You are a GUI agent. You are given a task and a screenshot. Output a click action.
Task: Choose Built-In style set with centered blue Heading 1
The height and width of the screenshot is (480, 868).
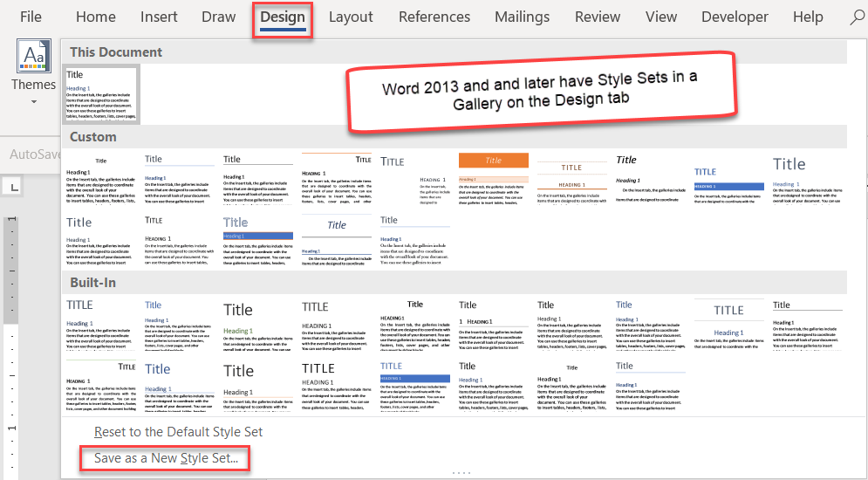(729, 325)
